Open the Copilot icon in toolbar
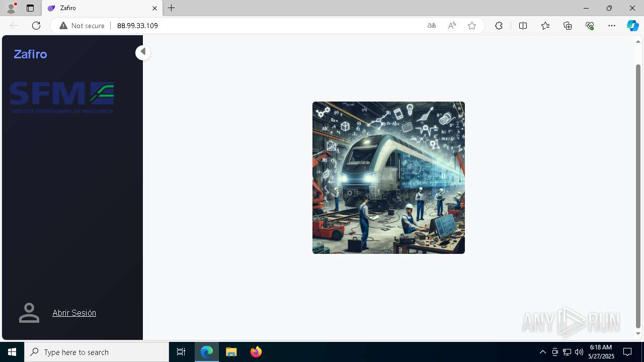The height and width of the screenshot is (362, 644). click(x=632, y=26)
